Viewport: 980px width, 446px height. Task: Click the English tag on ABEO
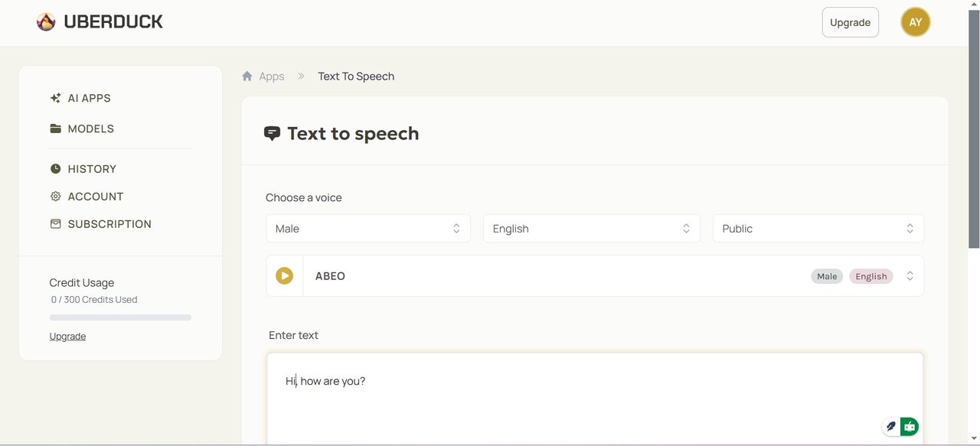[x=871, y=276]
